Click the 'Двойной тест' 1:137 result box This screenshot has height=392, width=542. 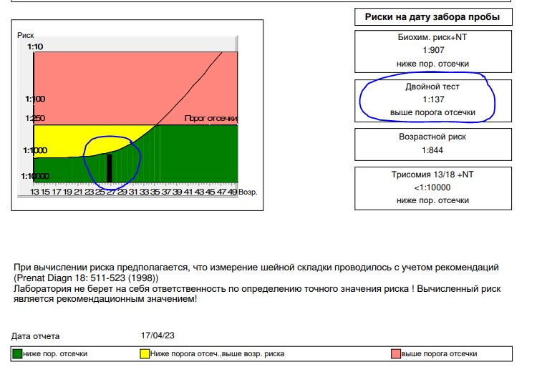[432, 99]
